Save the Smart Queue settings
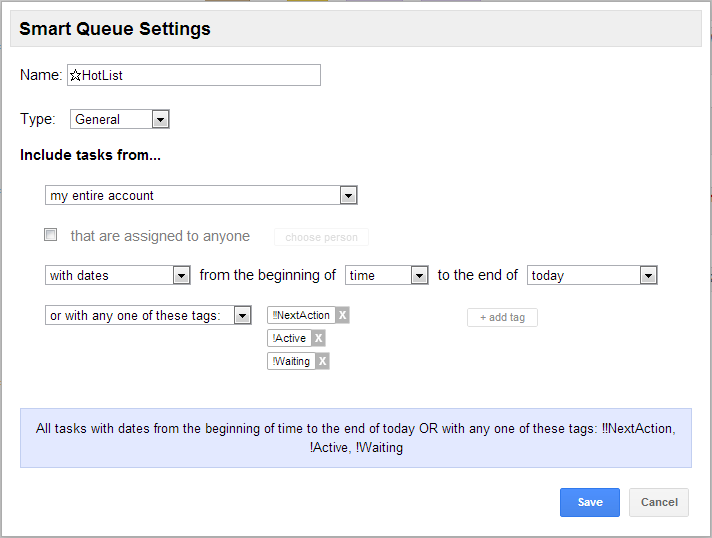This screenshot has width=712, height=538. (x=590, y=502)
